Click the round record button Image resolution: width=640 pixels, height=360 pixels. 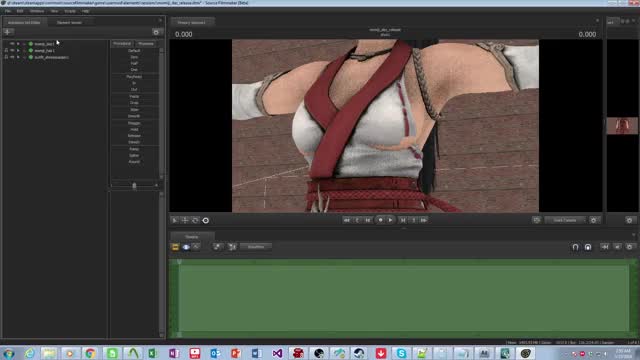(x=380, y=220)
